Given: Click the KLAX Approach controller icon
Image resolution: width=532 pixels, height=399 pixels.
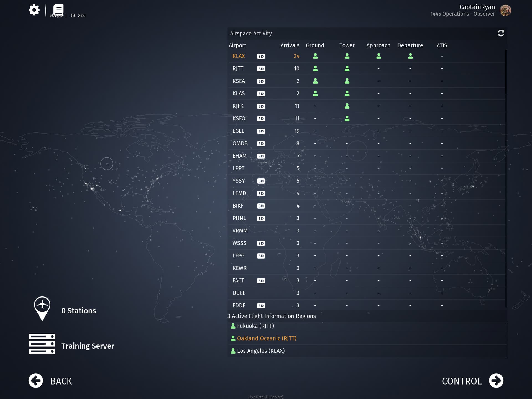Looking at the screenshot, I should point(378,56).
